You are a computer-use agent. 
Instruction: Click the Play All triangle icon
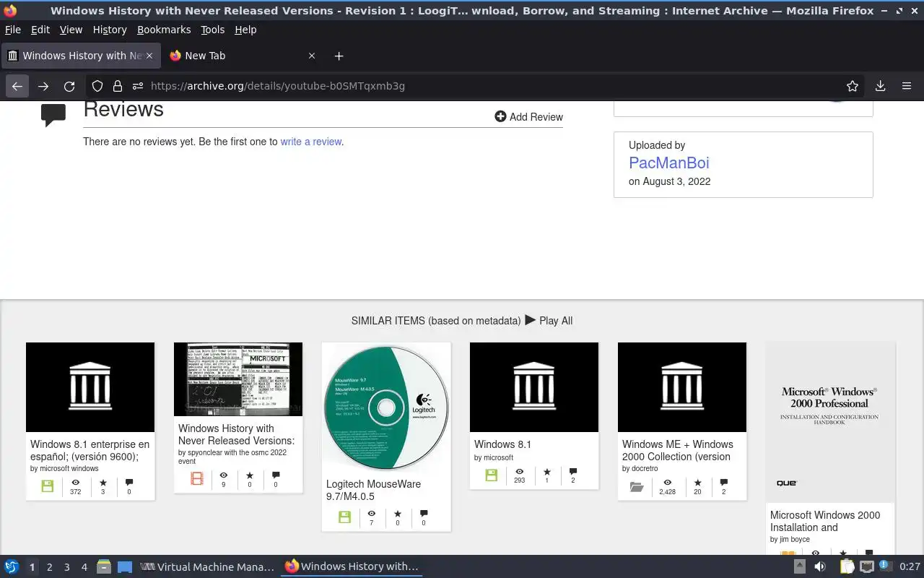531,319
